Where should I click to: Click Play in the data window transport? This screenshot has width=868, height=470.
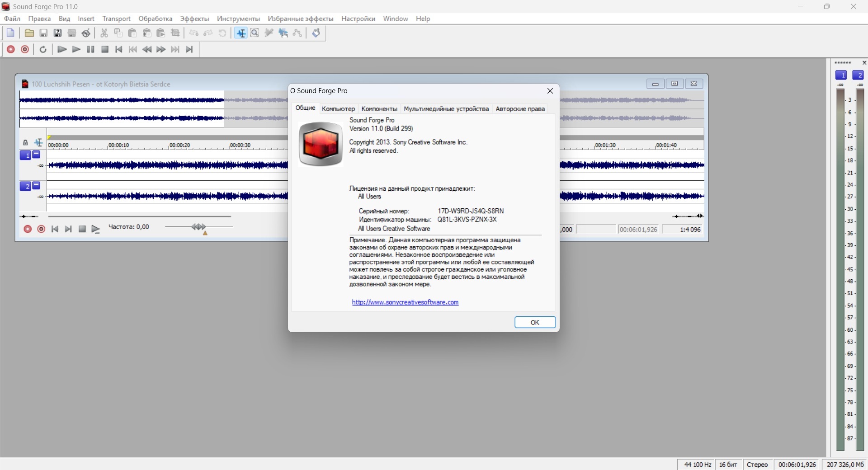(96, 229)
